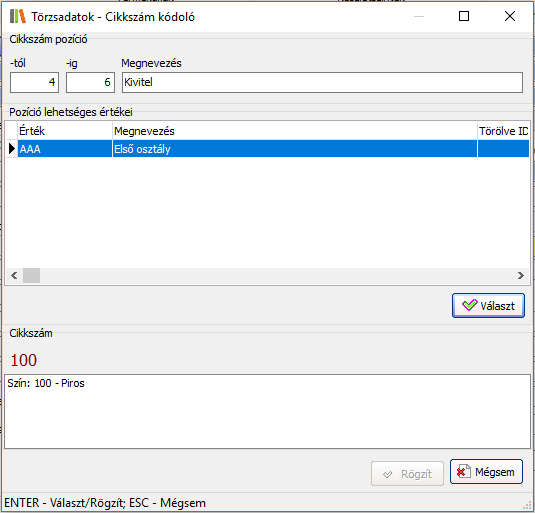The image size is (535, 513).
Task: Maximize the Cikkszám kódoló window
Action: [464, 16]
